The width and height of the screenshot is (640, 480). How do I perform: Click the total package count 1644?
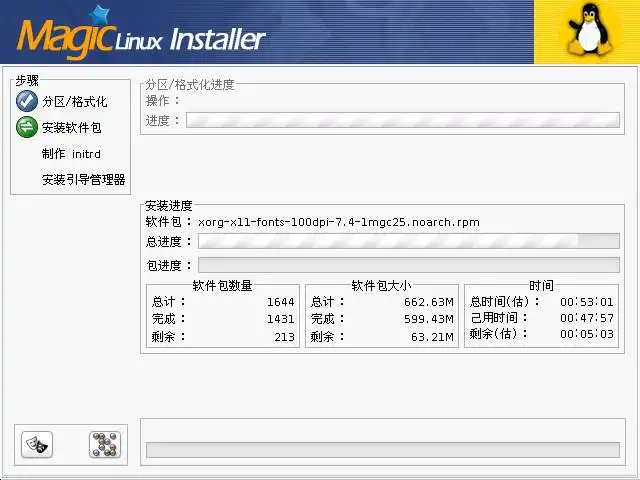pos(281,302)
